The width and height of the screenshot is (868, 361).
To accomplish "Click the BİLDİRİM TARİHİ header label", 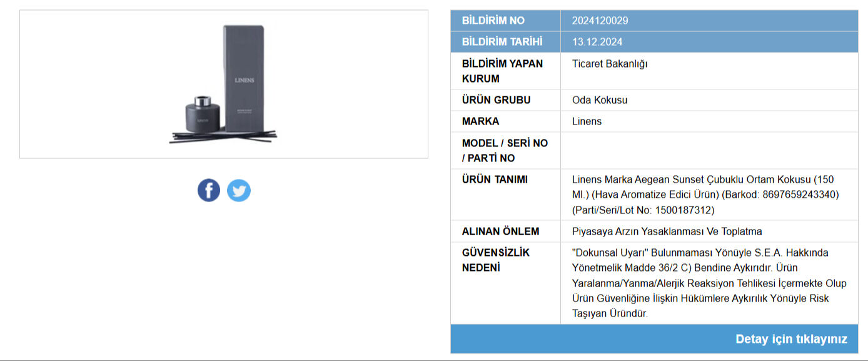I will (502, 42).
